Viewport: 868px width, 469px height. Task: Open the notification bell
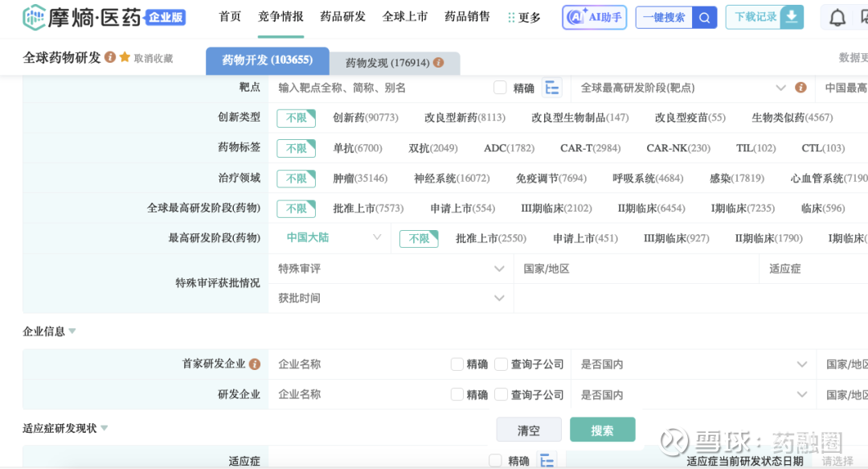[837, 18]
